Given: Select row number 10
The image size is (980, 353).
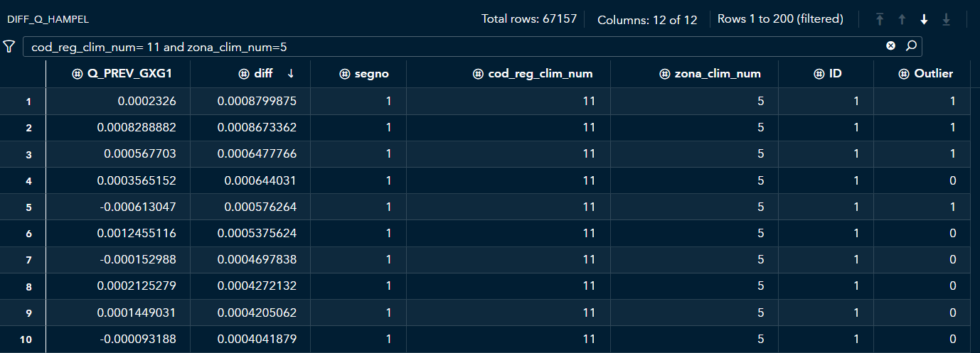Looking at the screenshot, I should coord(26,340).
